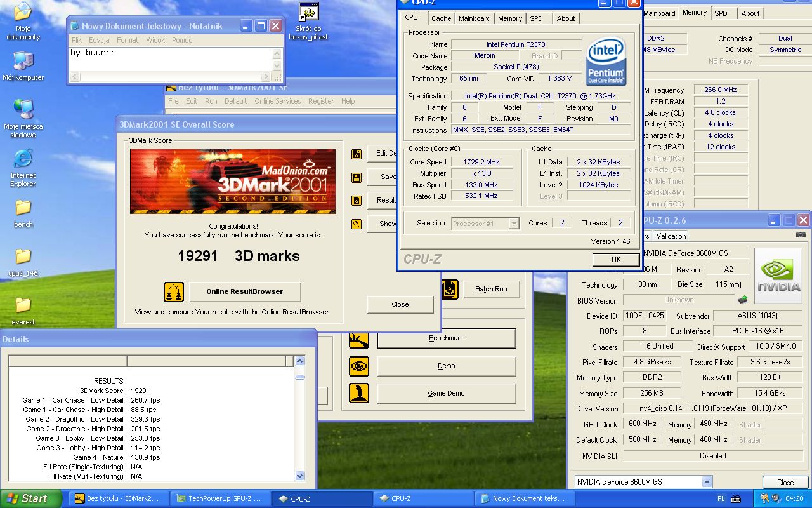Click the '19291 3D marks' score text
This screenshot has height=508, width=812.
[x=239, y=256]
